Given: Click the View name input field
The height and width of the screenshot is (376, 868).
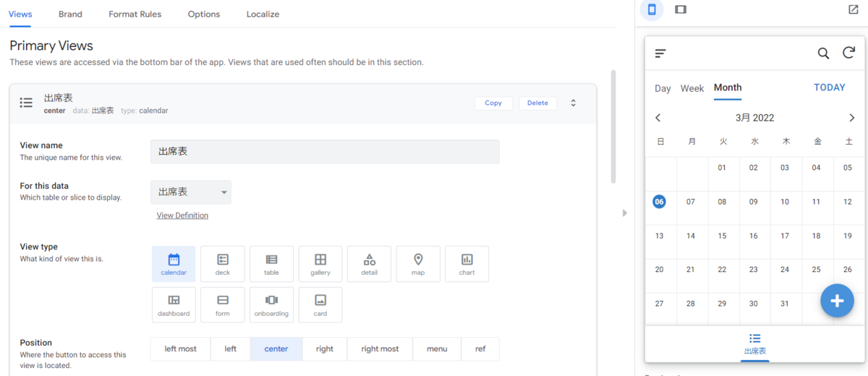Looking at the screenshot, I should [325, 151].
